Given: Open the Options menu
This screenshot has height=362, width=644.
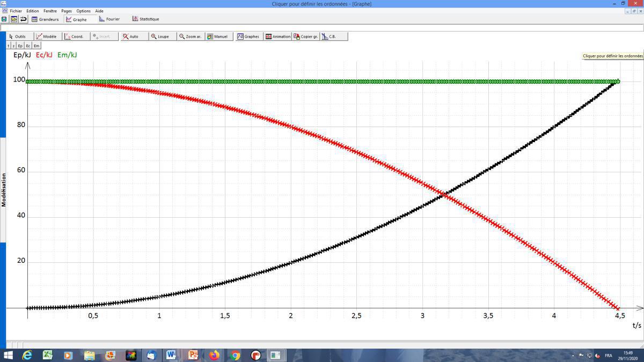Looking at the screenshot, I should point(83,11).
